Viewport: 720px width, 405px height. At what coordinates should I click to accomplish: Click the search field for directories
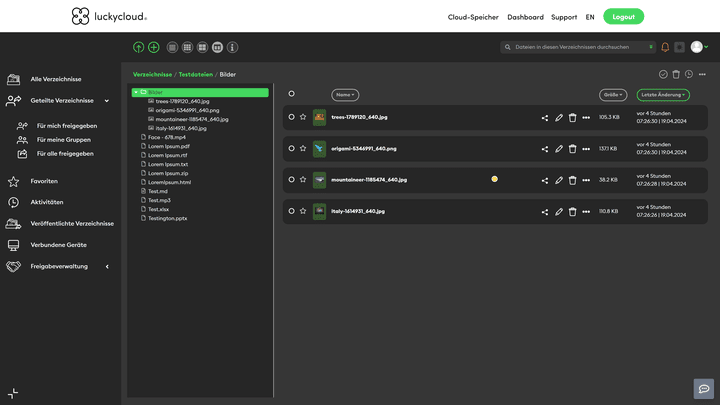(575, 47)
